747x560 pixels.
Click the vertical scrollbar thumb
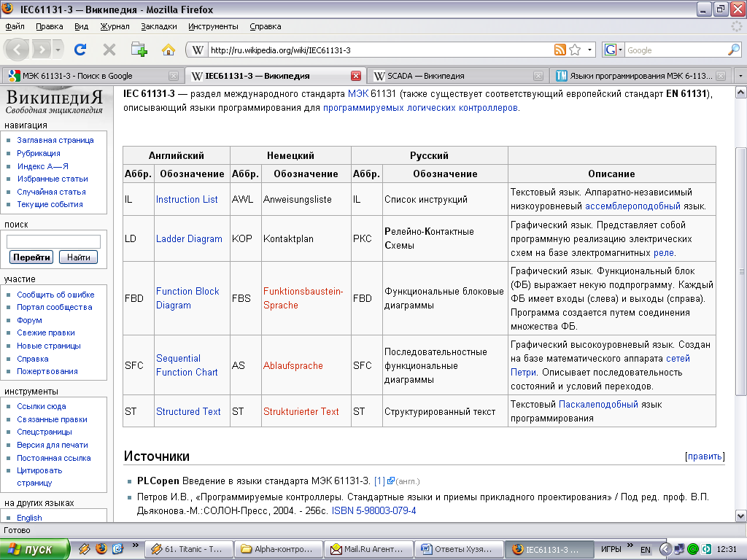741,271
